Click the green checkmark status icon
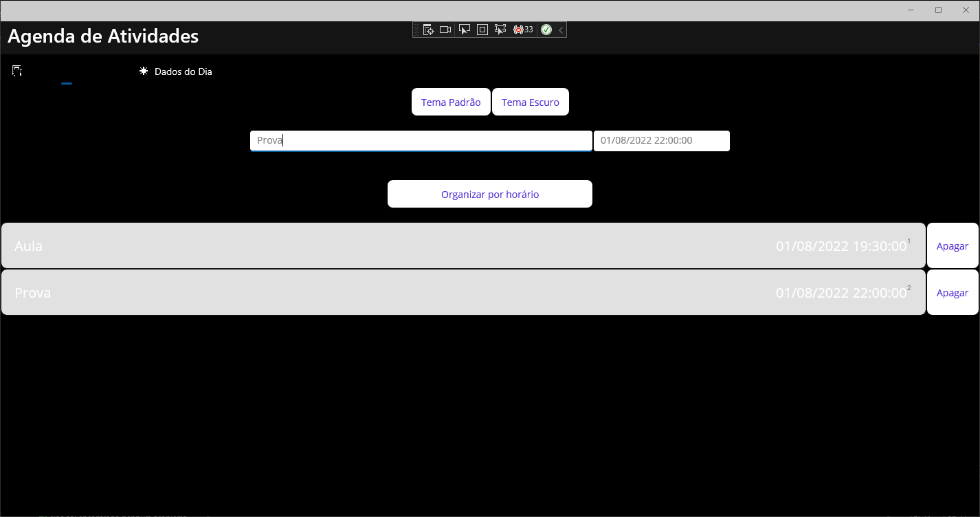The width and height of the screenshot is (980, 517). (546, 29)
